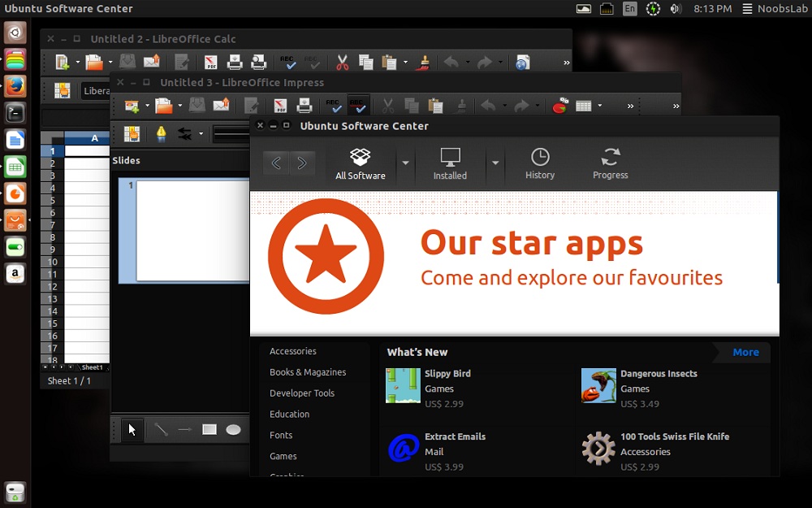Select the arrow Select tool in Impress
Screen dimensions: 812x508
pos(132,429)
